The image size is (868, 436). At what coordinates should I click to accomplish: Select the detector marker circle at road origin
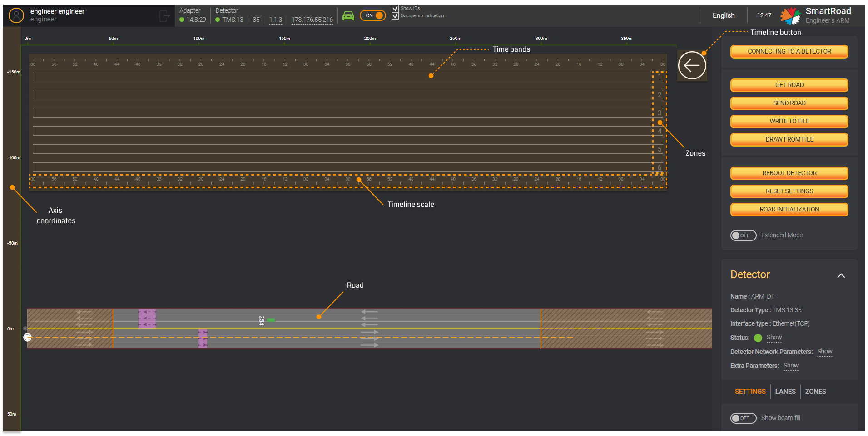coord(28,337)
